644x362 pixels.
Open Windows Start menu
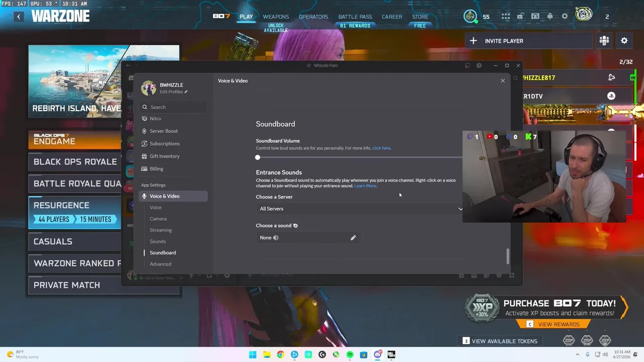click(253, 354)
